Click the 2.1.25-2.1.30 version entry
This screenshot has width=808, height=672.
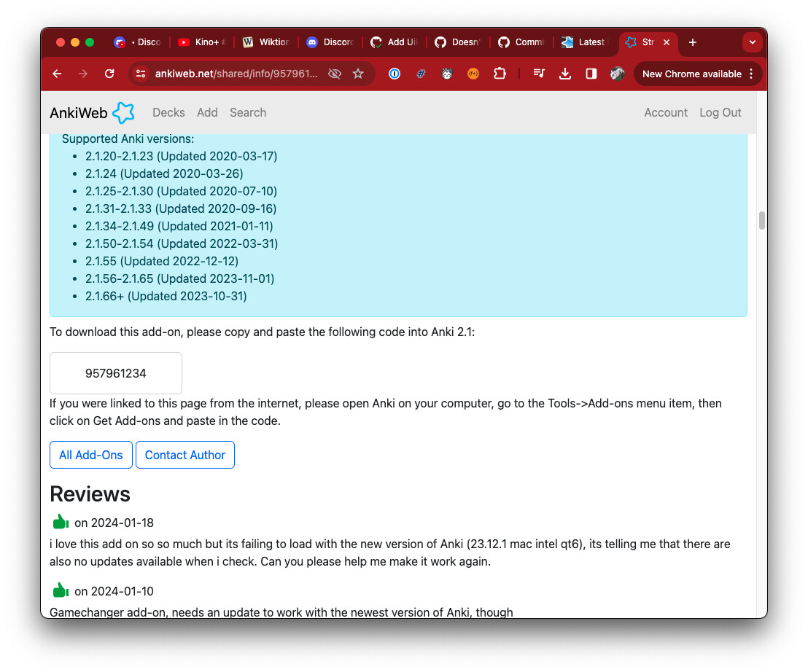(x=181, y=192)
